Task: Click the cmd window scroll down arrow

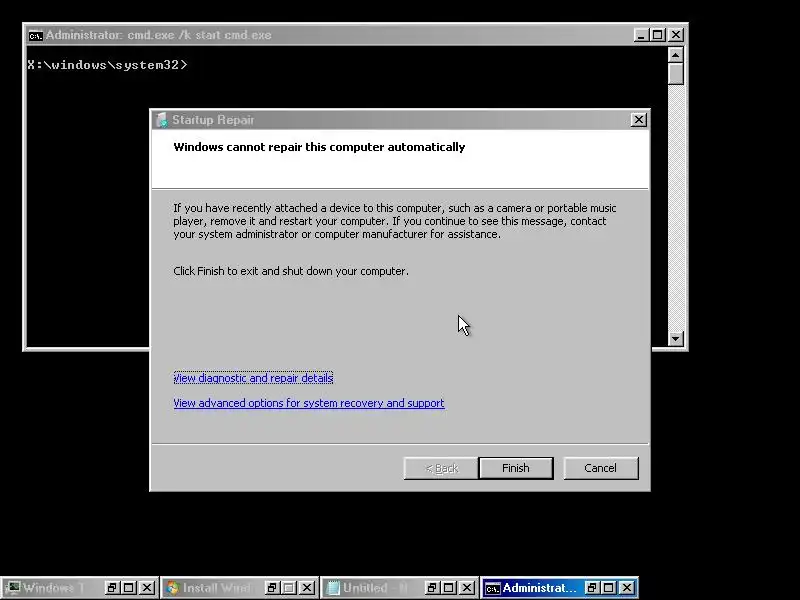Action: [676, 338]
